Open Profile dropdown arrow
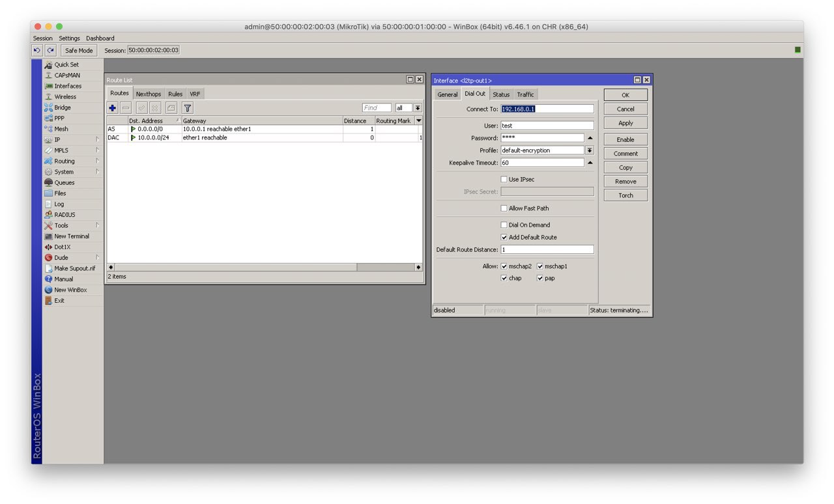 [590, 150]
